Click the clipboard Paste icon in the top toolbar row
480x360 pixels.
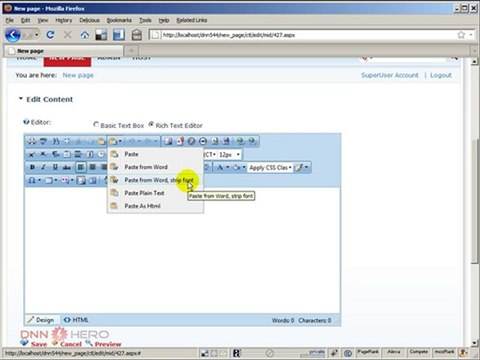pos(101,141)
